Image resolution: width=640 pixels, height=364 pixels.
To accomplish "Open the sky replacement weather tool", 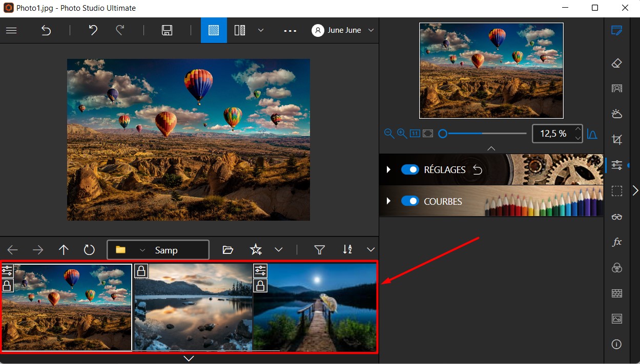I will (617, 114).
